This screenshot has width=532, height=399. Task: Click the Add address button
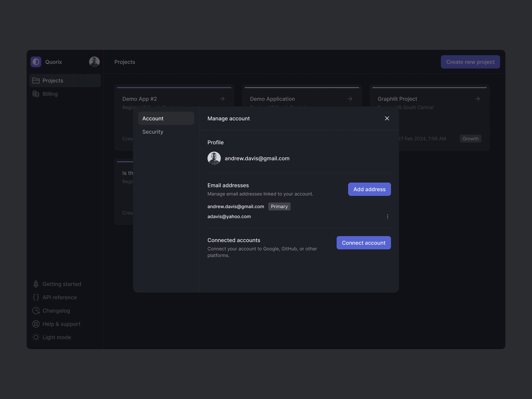[369, 189]
